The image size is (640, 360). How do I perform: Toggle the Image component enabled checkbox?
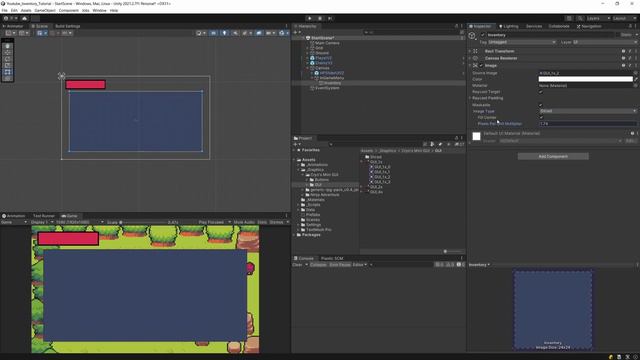pyautogui.click(x=481, y=65)
